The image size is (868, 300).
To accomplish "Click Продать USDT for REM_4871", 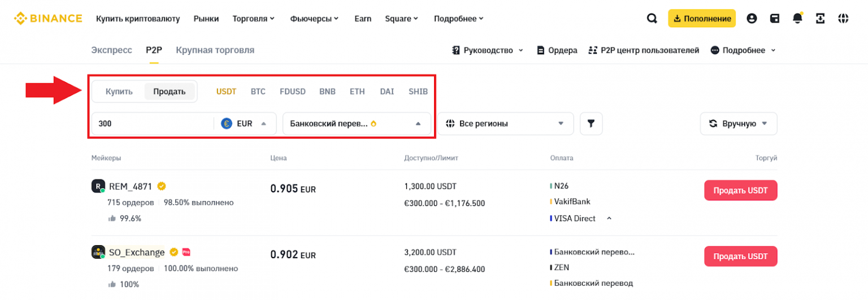I will pyautogui.click(x=740, y=190).
